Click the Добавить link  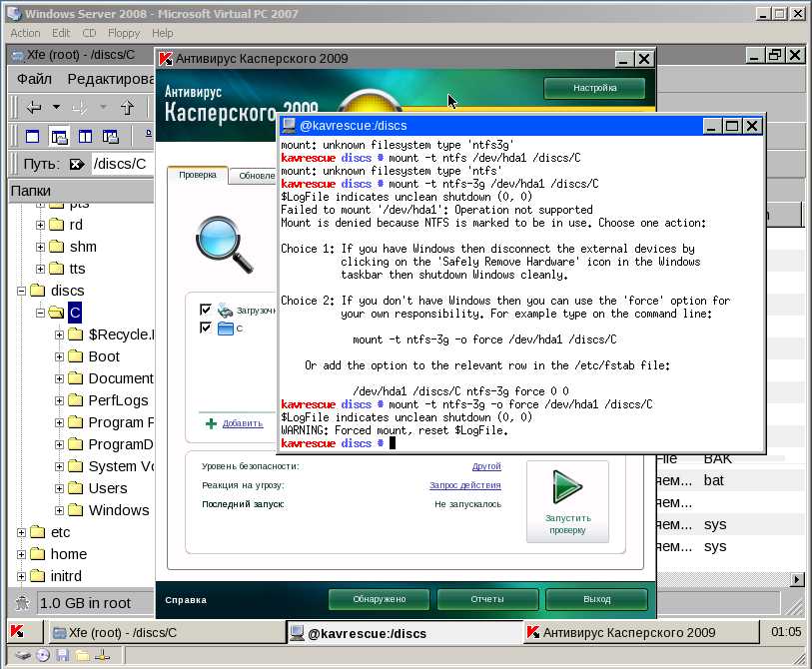(243, 423)
